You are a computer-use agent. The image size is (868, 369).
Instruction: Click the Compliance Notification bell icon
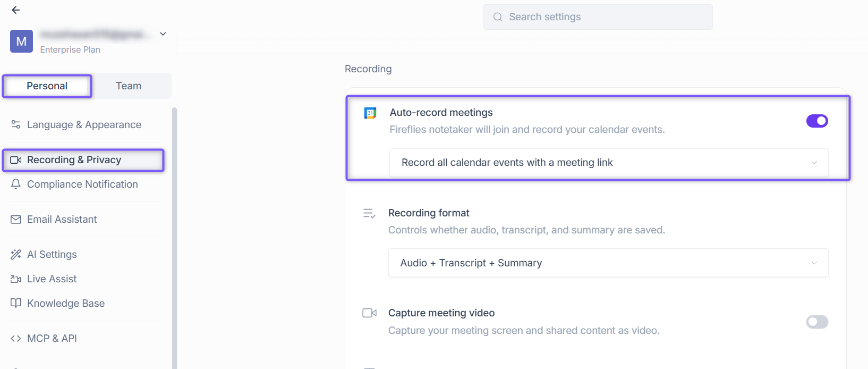pos(16,184)
